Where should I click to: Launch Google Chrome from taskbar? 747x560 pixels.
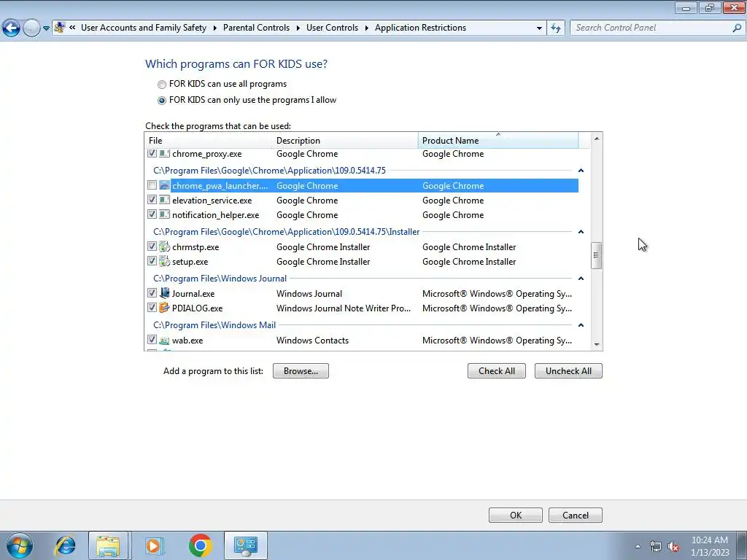[x=200, y=545]
